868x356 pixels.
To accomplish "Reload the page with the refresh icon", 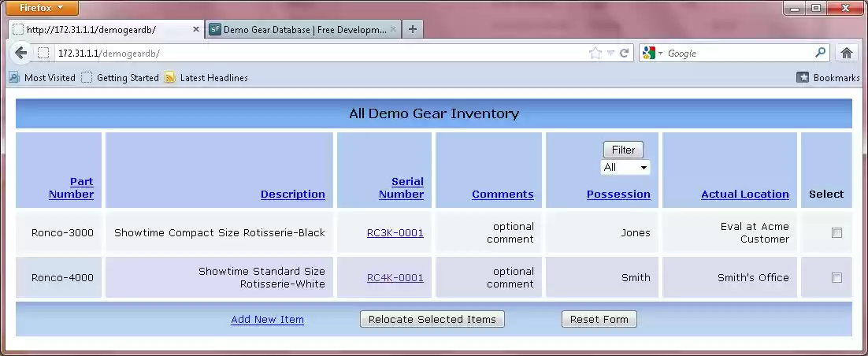I will click(624, 53).
